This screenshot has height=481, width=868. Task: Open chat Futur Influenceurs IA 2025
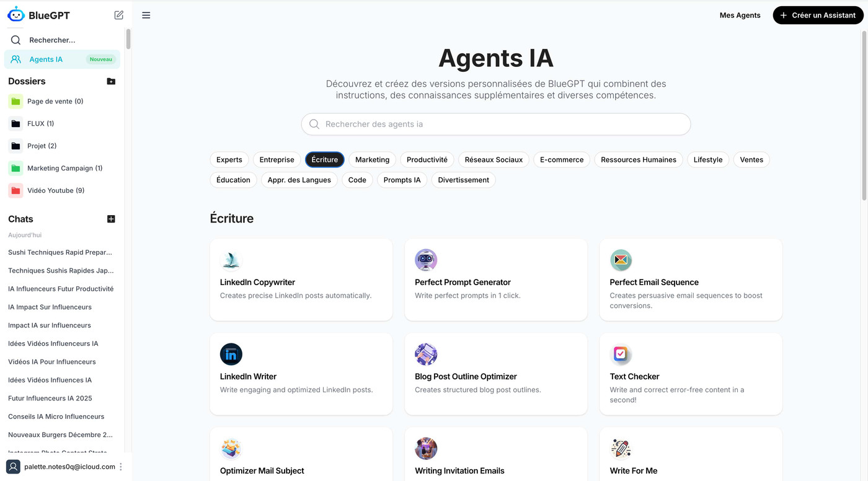pyautogui.click(x=50, y=398)
